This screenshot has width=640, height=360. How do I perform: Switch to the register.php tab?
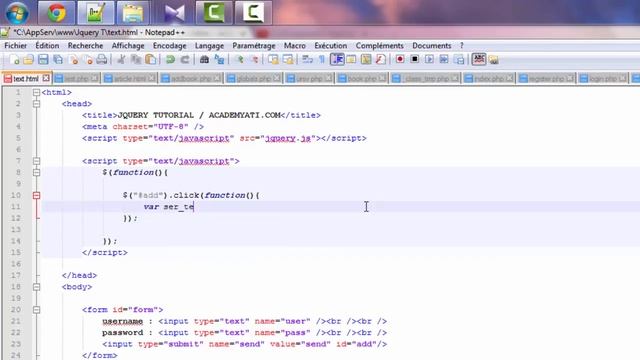(x=546, y=78)
